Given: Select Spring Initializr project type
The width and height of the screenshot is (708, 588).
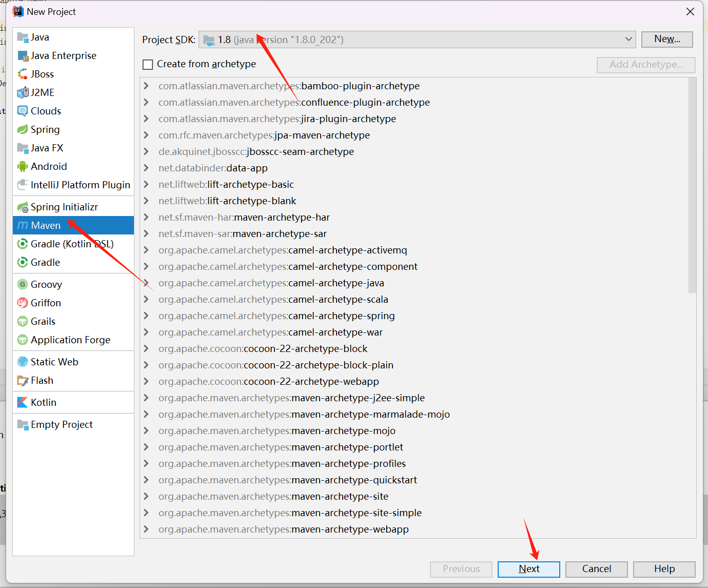Looking at the screenshot, I should (x=73, y=207).
